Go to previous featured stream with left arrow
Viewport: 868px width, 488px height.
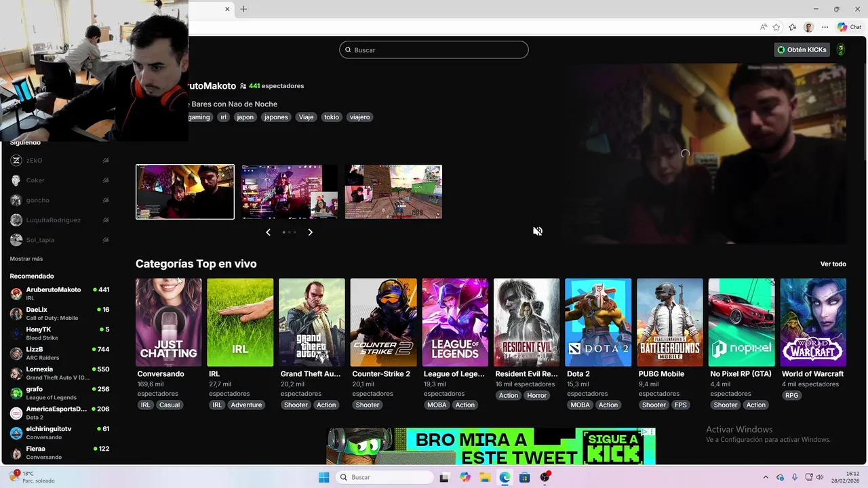pyautogui.click(x=268, y=232)
